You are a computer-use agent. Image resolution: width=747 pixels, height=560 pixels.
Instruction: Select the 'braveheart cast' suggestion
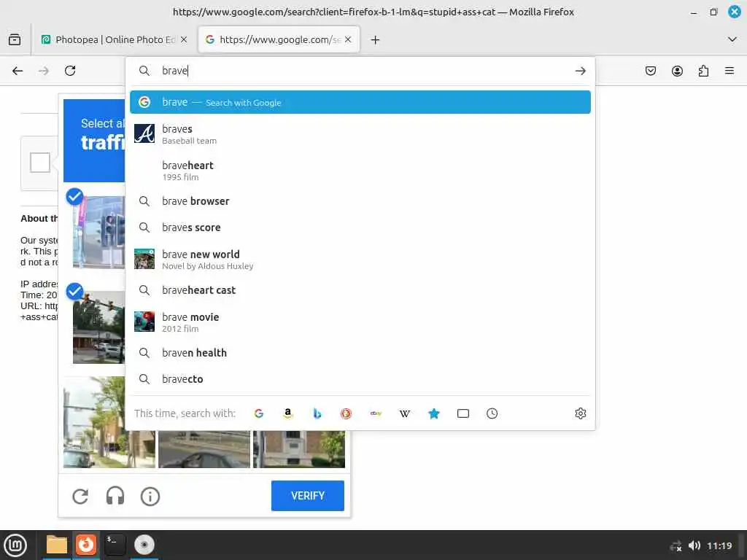coord(360,290)
